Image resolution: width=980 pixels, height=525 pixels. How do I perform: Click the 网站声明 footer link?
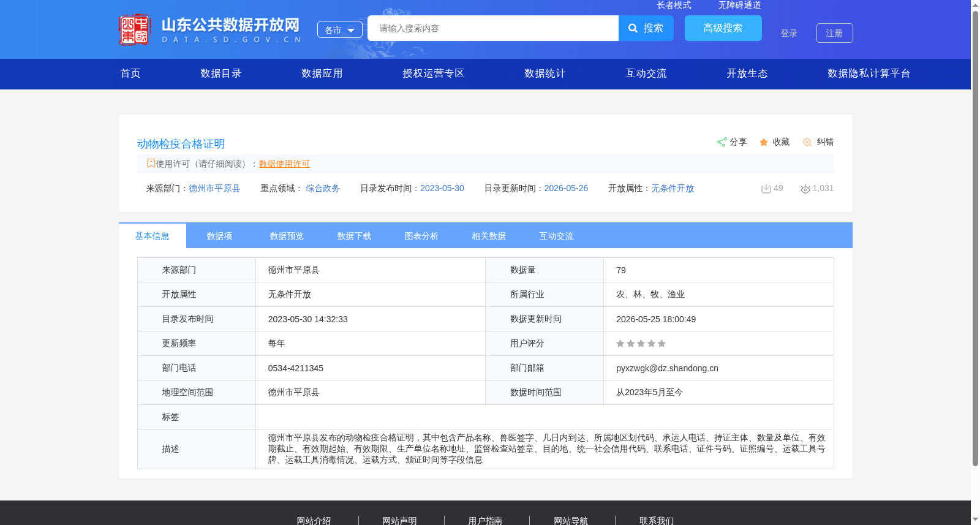click(x=399, y=521)
